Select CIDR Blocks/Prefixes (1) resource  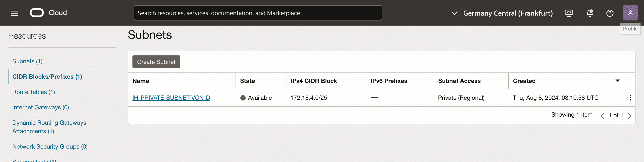(x=47, y=77)
